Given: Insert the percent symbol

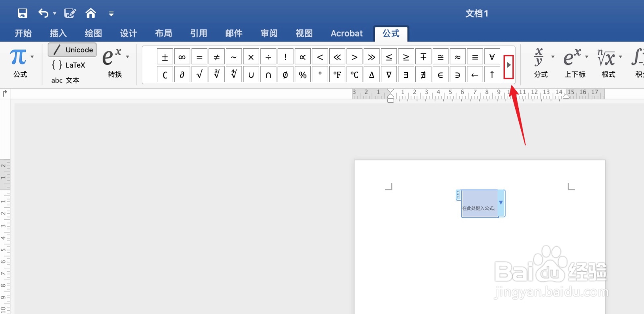Looking at the screenshot, I should (x=303, y=74).
